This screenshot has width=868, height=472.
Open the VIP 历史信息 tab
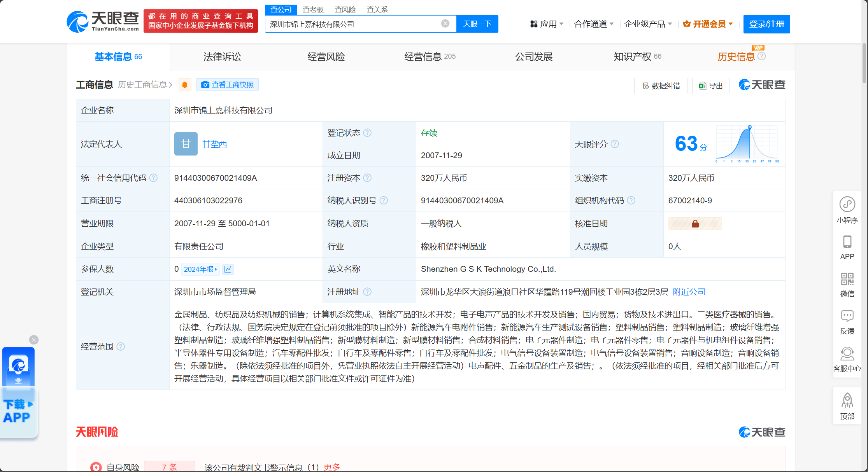coord(736,57)
